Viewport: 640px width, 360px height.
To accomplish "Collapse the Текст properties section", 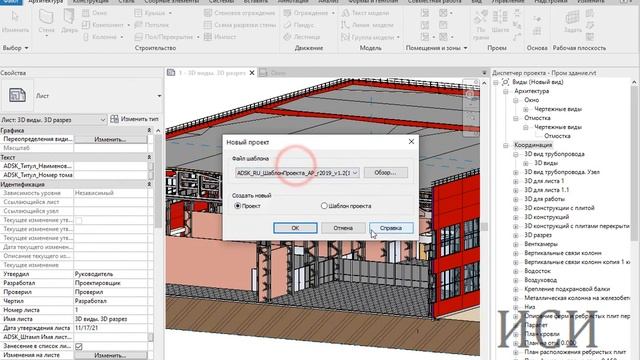I will click(x=149, y=157).
